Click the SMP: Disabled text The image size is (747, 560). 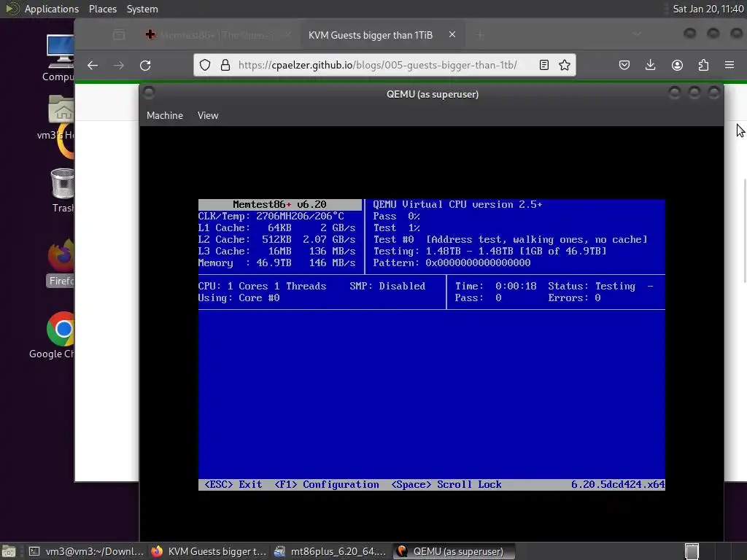click(x=387, y=286)
